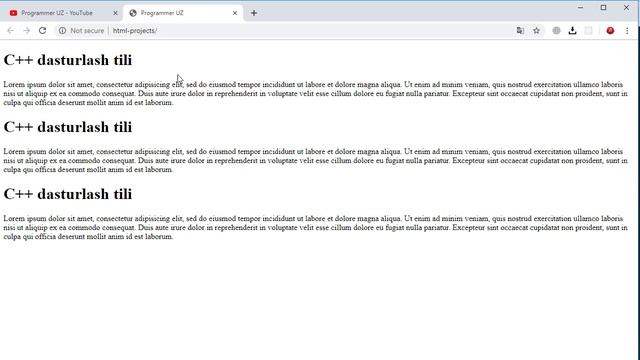Click the gray globe extension icon
This screenshot has width=640, height=360.
click(x=556, y=31)
